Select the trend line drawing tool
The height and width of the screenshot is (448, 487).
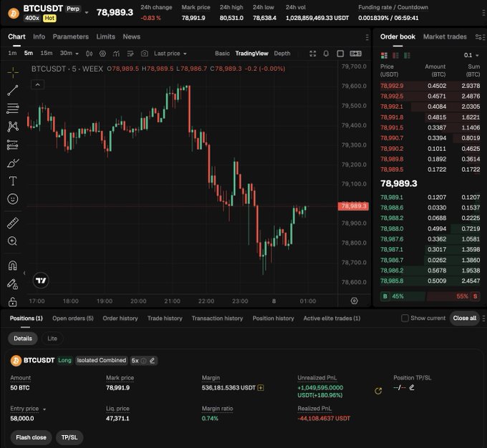point(13,90)
